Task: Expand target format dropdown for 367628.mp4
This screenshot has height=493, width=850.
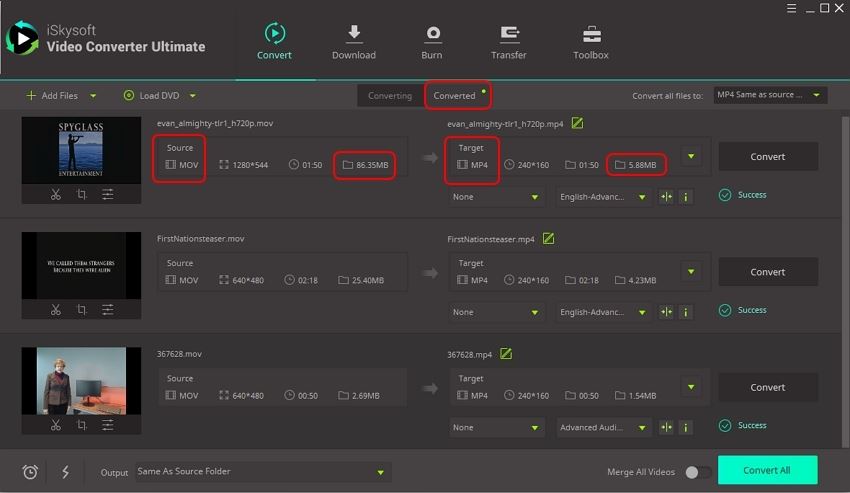Action: [690, 387]
